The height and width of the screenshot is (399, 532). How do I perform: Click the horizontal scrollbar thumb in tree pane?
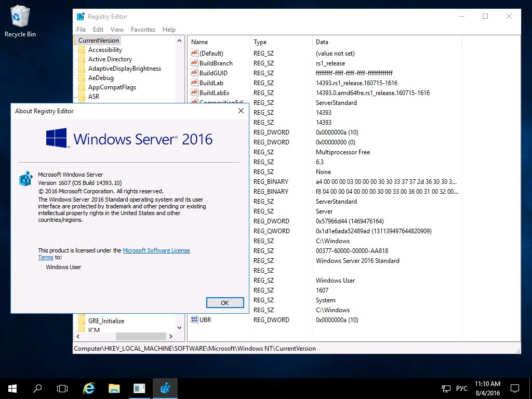[x=141, y=337]
